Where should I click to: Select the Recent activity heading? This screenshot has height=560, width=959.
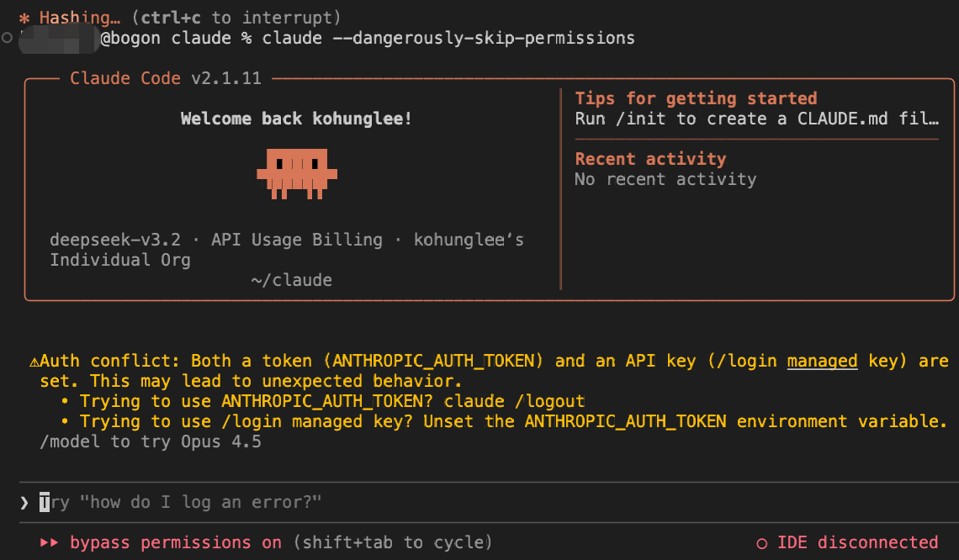click(x=650, y=159)
